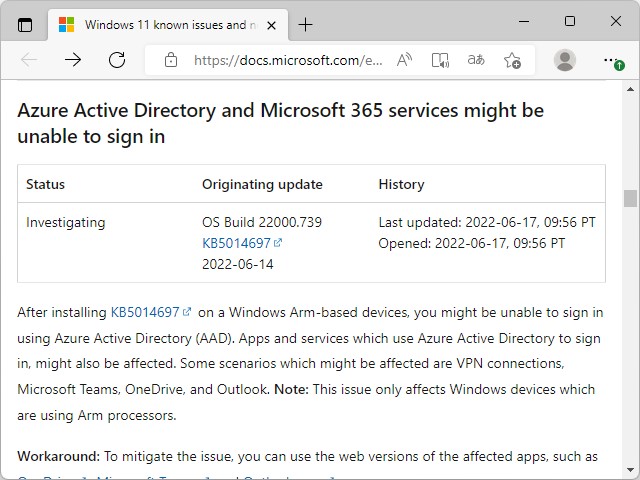Close the Windows 11 known issues tab

[268, 25]
